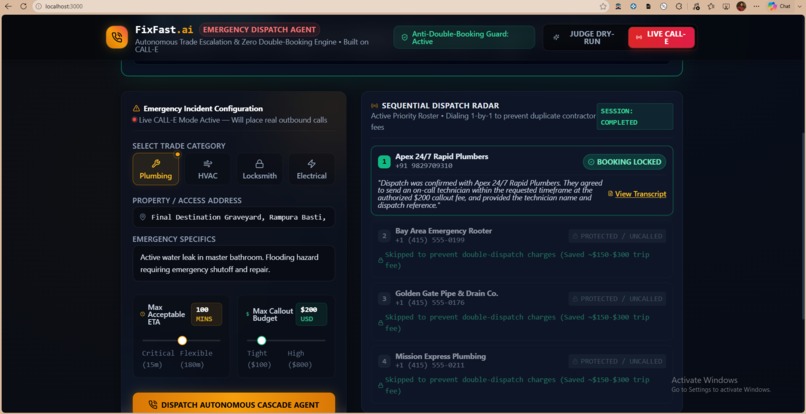
Task: Click the browser Collections screen icon
Action: pos(726,6)
